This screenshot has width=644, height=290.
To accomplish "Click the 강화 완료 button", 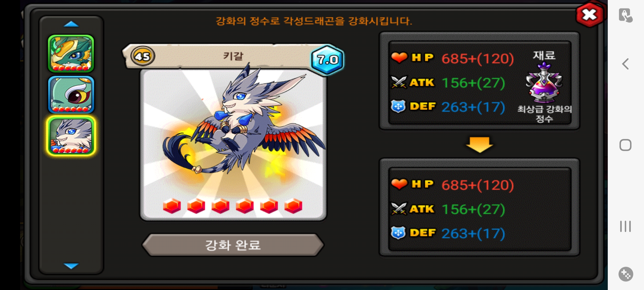I will (x=233, y=245).
